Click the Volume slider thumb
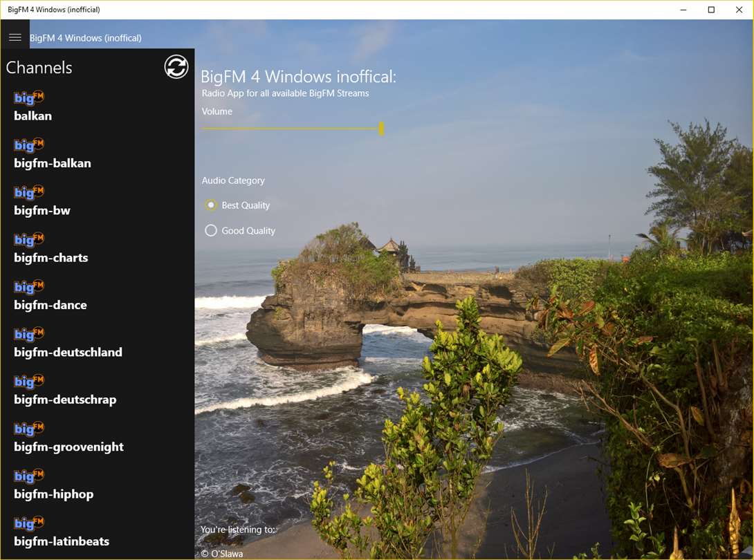 pos(381,129)
